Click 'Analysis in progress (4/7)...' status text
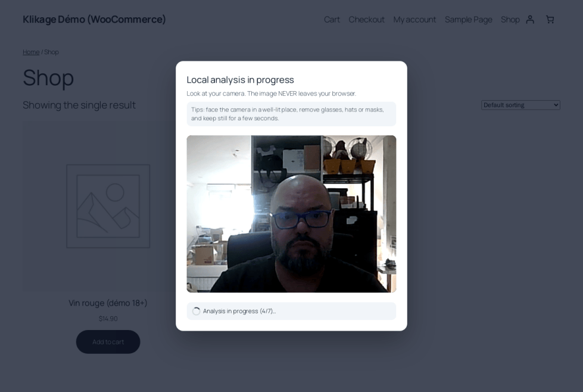This screenshot has height=392, width=583. click(x=239, y=312)
